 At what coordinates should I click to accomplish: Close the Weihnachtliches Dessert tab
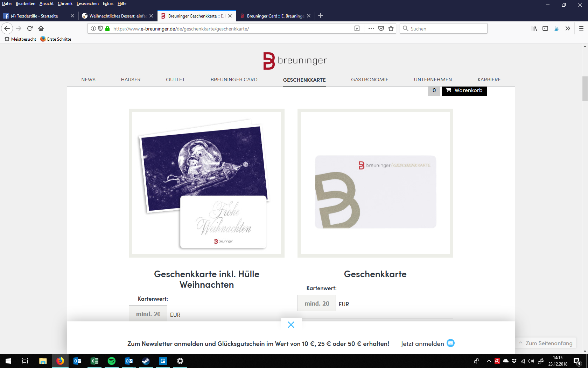(151, 16)
